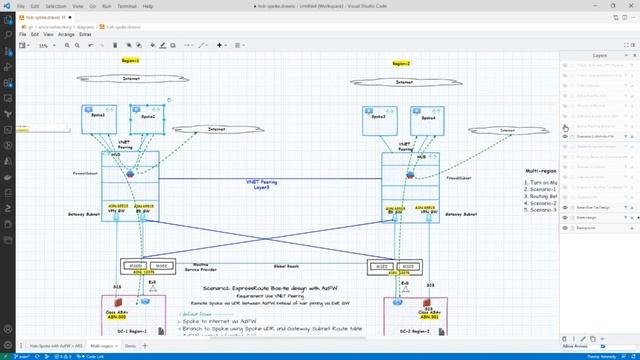Click the Theme: Kennedy status bar item

(x=602, y=357)
